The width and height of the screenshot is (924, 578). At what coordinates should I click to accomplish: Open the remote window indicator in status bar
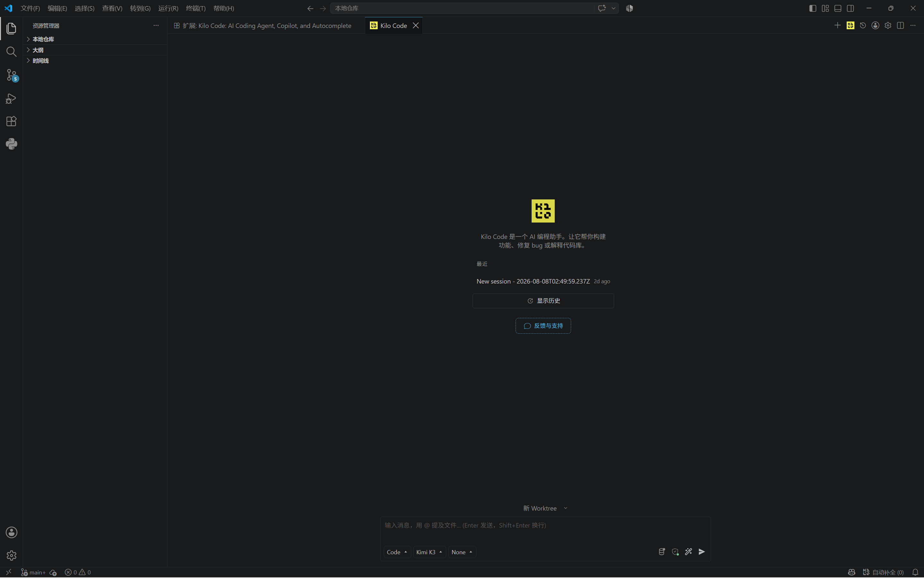pyautogui.click(x=8, y=572)
